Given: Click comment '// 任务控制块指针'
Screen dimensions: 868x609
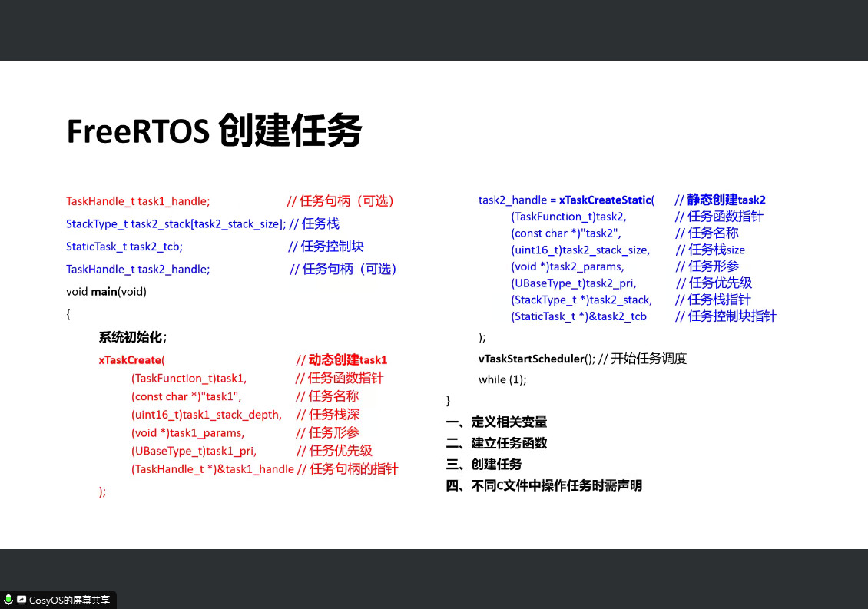Looking at the screenshot, I should (726, 316).
